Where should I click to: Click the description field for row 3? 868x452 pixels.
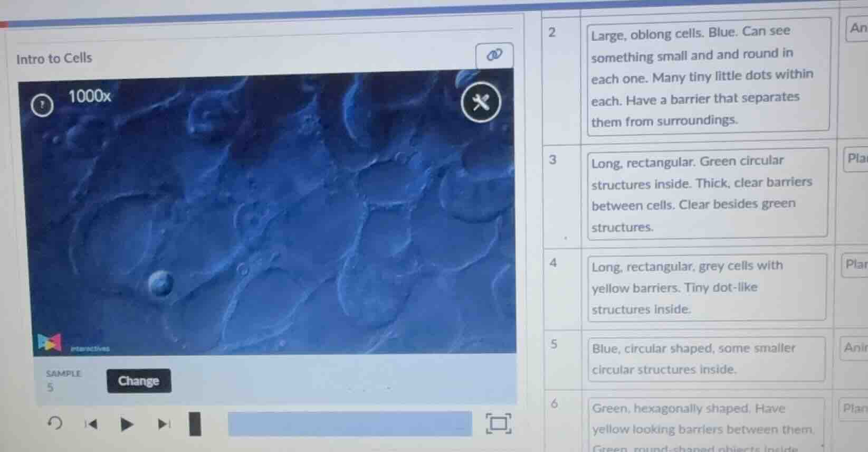[x=708, y=193]
